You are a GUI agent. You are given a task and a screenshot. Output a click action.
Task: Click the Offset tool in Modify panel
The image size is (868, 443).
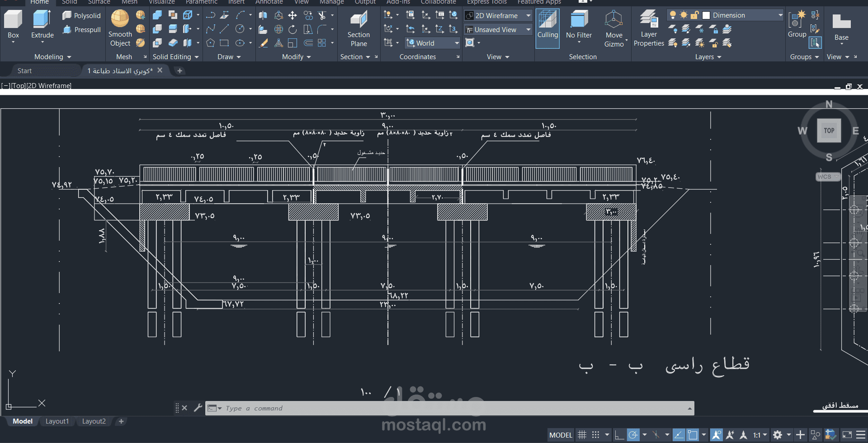click(x=308, y=43)
